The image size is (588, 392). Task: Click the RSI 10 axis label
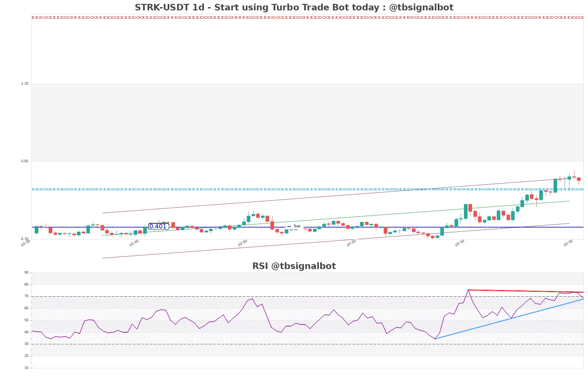26,368
